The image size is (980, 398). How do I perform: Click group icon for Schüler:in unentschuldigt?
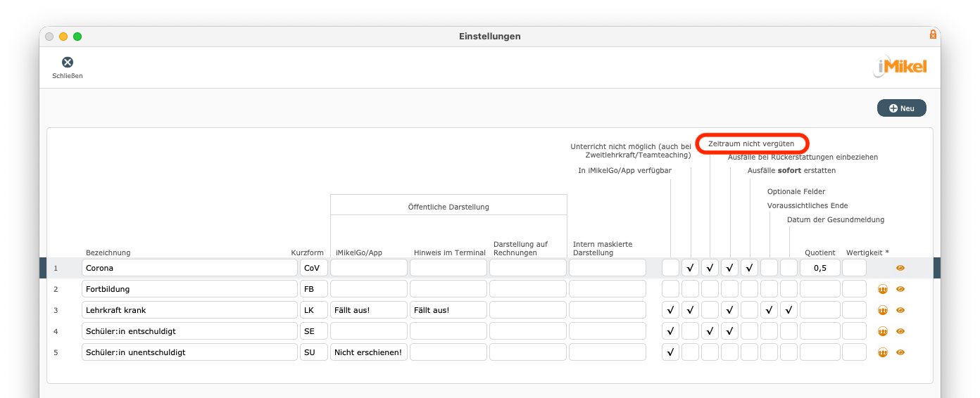(883, 352)
